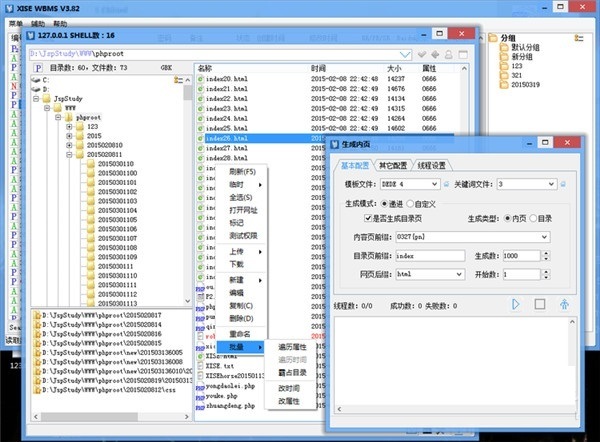The width and height of the screenshot is (600, 442).
Task: Choose 打开网址 from context menu
Action: 242,210
